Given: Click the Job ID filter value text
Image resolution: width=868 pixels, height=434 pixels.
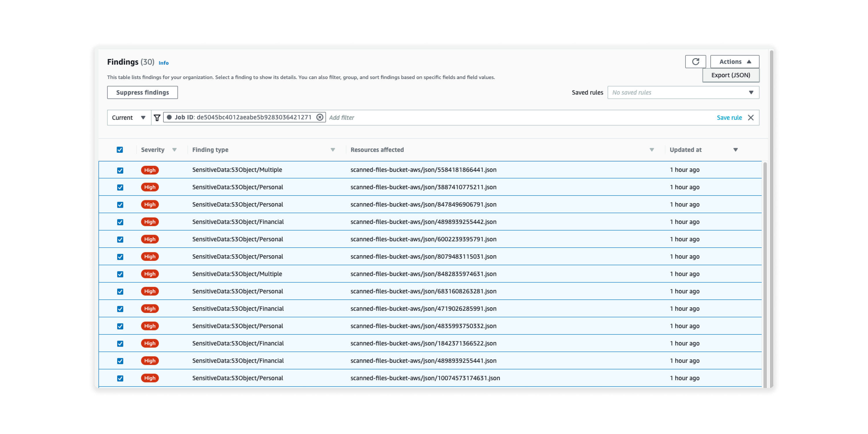Looking at the screenshot, I should [254, 117].
